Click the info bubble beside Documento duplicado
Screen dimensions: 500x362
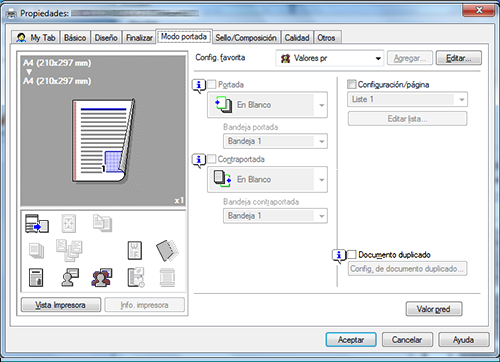[339, 256]
